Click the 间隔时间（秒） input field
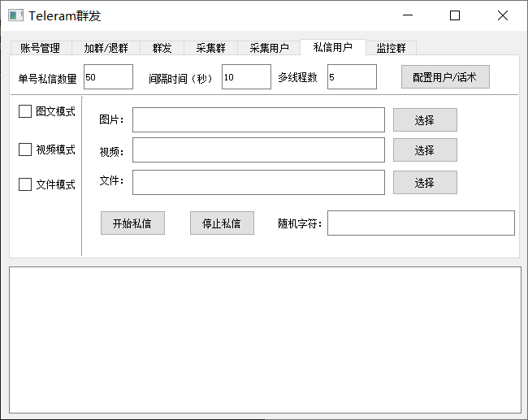Screen dimensions: 528x420 (246, 77)
